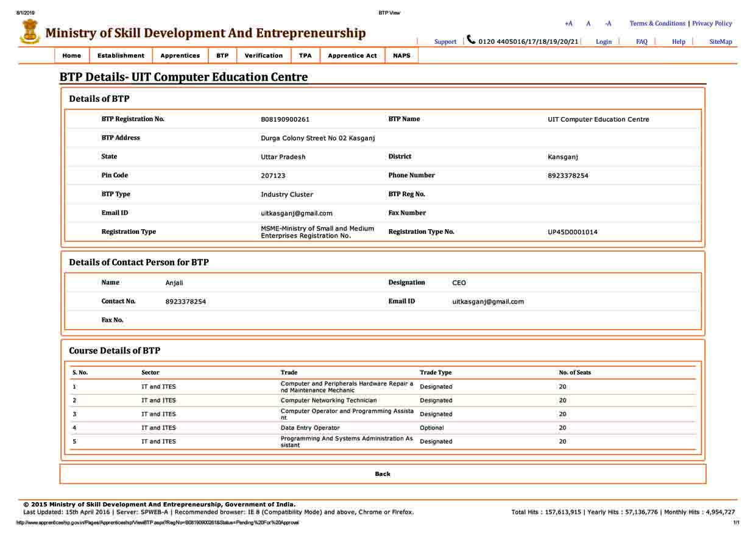Open the Apprentice Act menu

tap(352, 55)
